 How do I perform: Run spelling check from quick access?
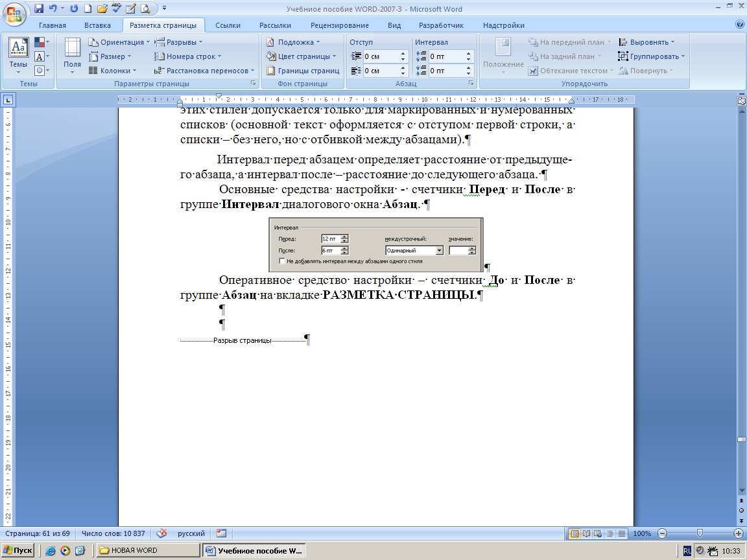[x=116, y=8]
